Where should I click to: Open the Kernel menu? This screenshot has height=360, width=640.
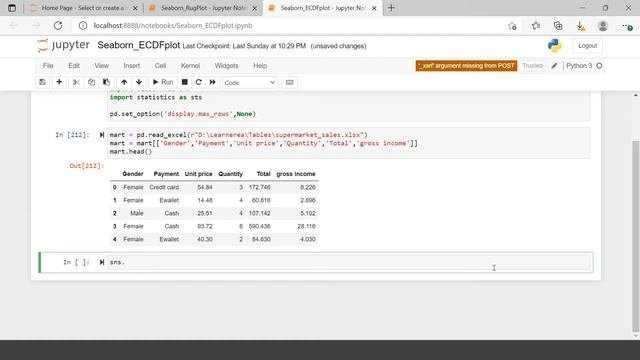click(x=190, y=66)
